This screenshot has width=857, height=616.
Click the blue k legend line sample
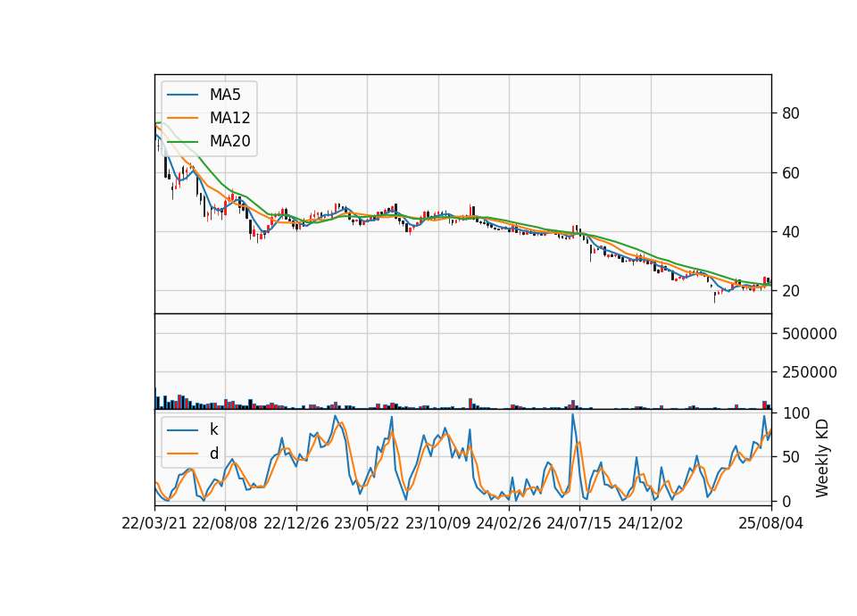pos(182,430)
